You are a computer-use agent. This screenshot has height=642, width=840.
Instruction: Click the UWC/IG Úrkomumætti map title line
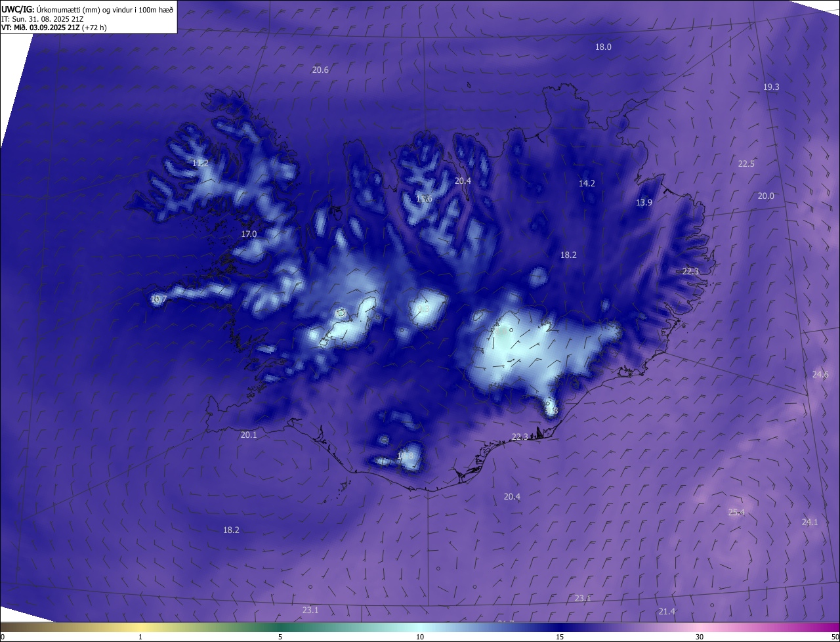coord(87,9)
